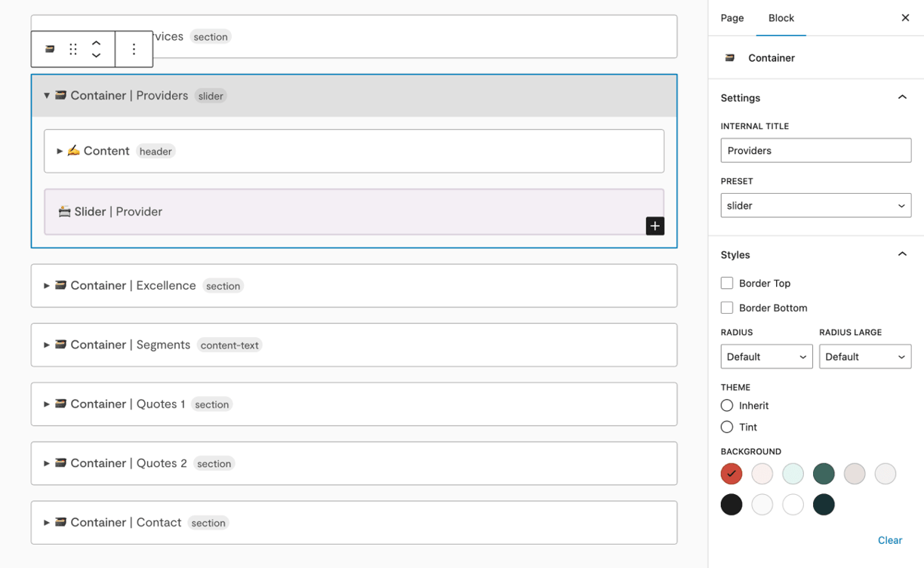Expand the Container | Contact triangle
924x568 pixels.
click(x=47, y=523)
